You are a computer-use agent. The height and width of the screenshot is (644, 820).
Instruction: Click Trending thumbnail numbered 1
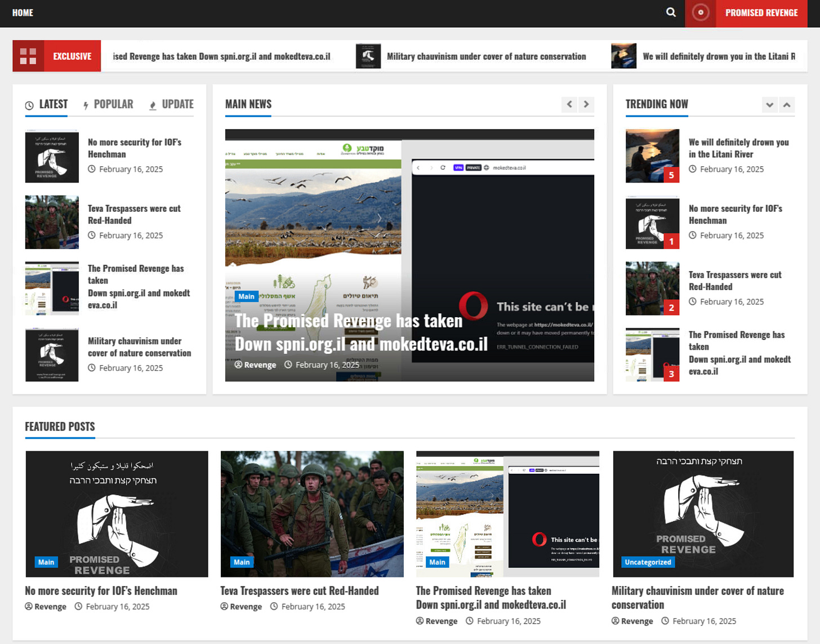(x=652, y=222)
